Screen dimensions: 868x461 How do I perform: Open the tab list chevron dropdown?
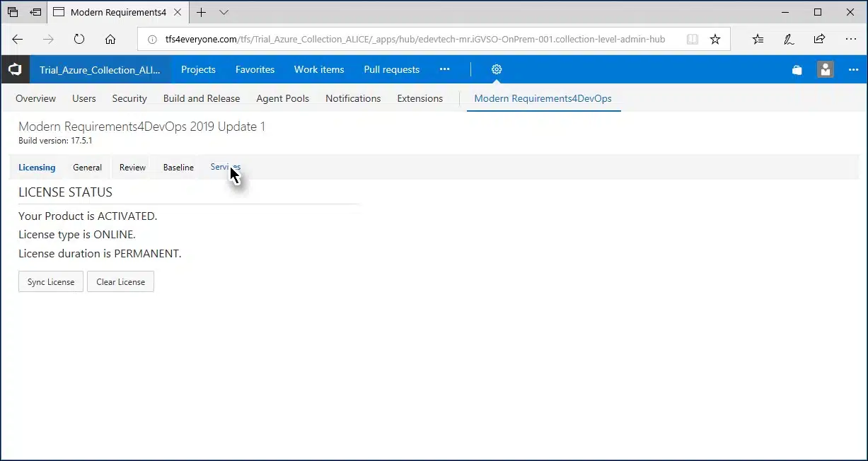click(x=224, y=12)
